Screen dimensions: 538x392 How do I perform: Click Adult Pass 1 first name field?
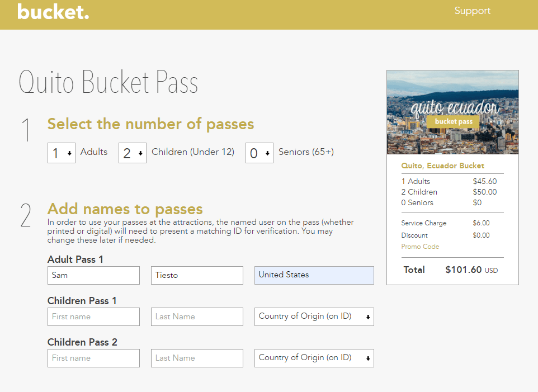(93, 275)
